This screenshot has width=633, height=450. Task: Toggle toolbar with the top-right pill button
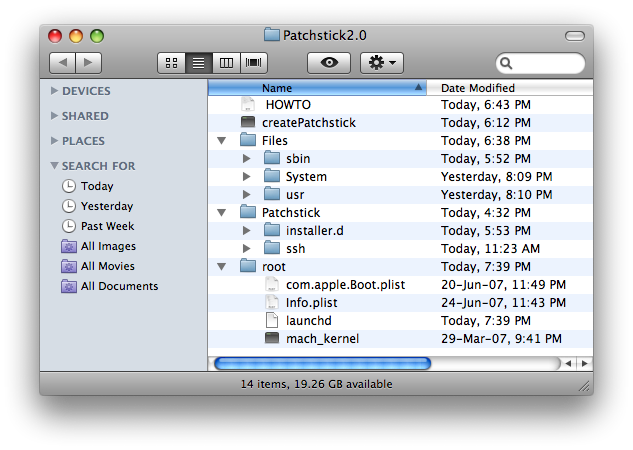point(574,35)
